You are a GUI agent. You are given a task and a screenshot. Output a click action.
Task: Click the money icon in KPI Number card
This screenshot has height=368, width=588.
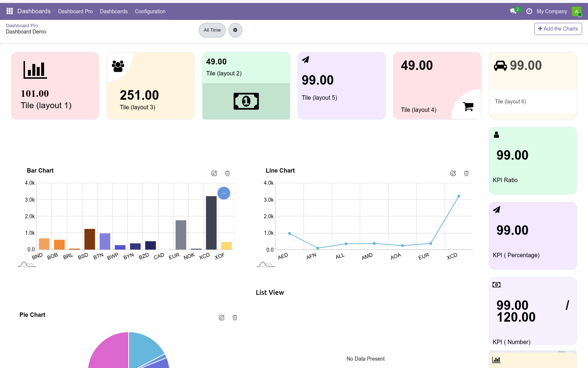496,285
